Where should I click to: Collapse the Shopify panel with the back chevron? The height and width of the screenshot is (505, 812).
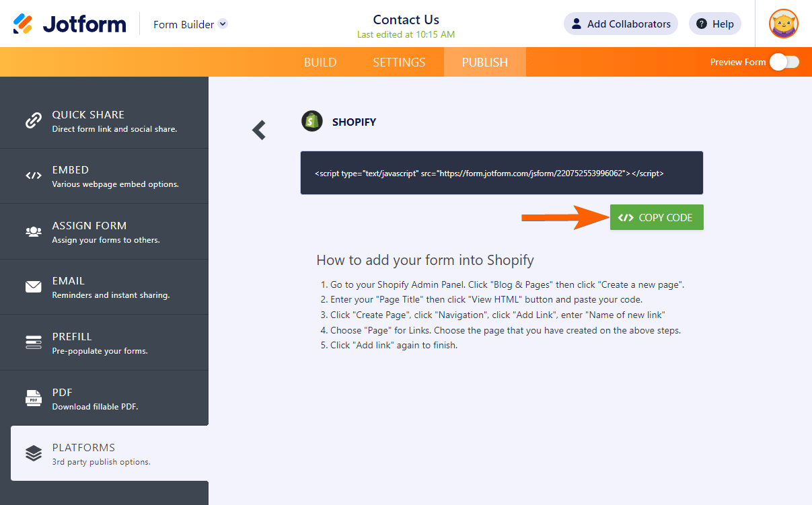pos(259,130)
